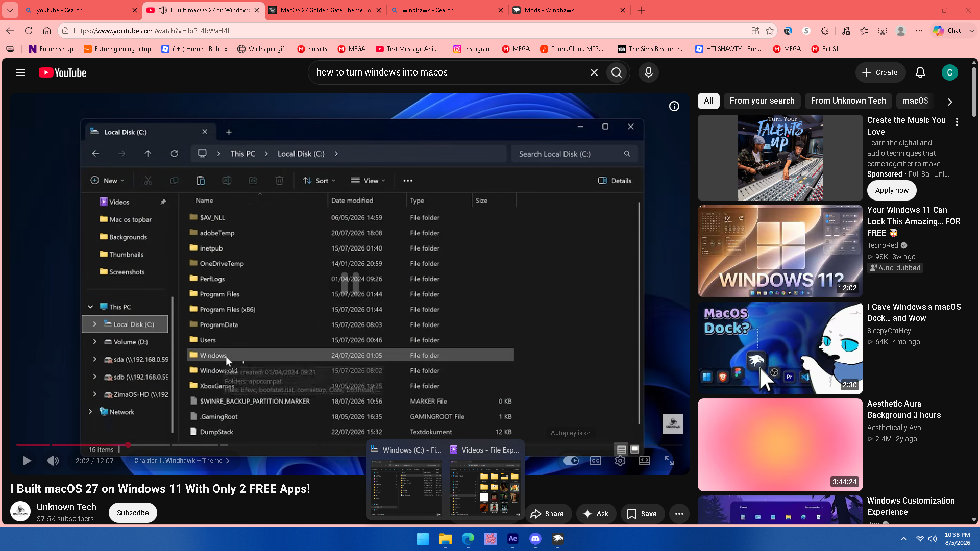Share this video
The width and height of the screenshot is (980, 551).
coord(547,514)
